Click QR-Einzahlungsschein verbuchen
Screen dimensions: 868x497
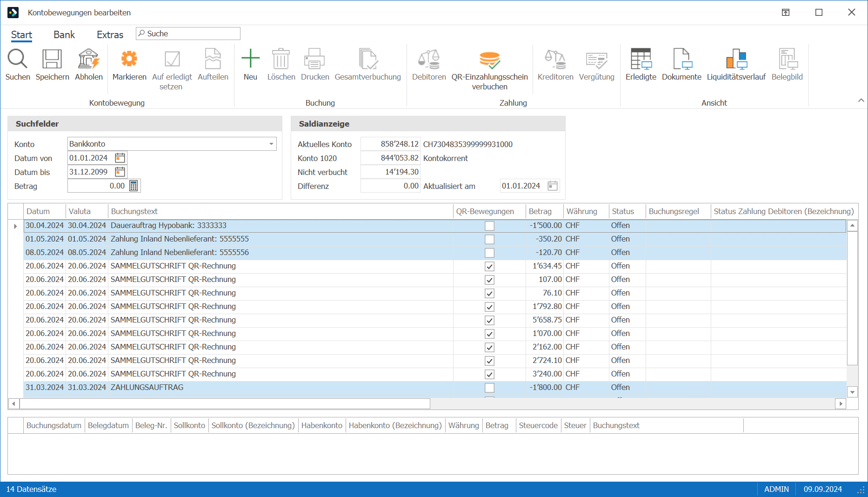point(489,60)
